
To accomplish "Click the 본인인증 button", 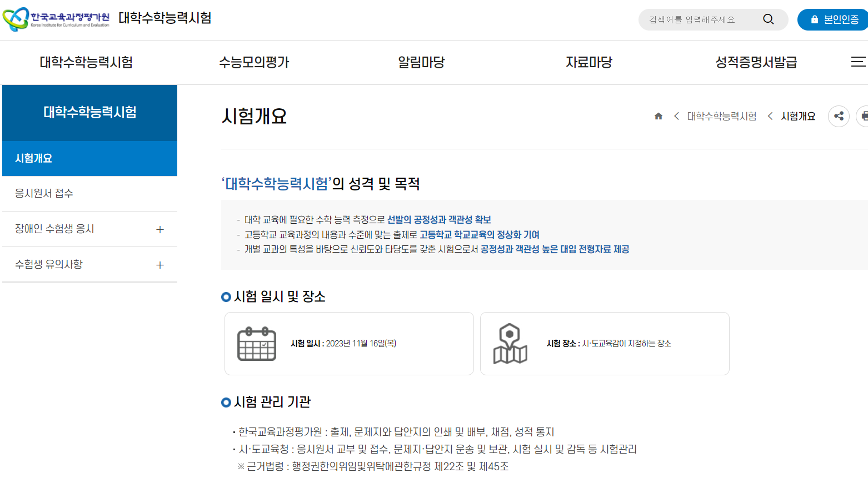I will point(832,19).
